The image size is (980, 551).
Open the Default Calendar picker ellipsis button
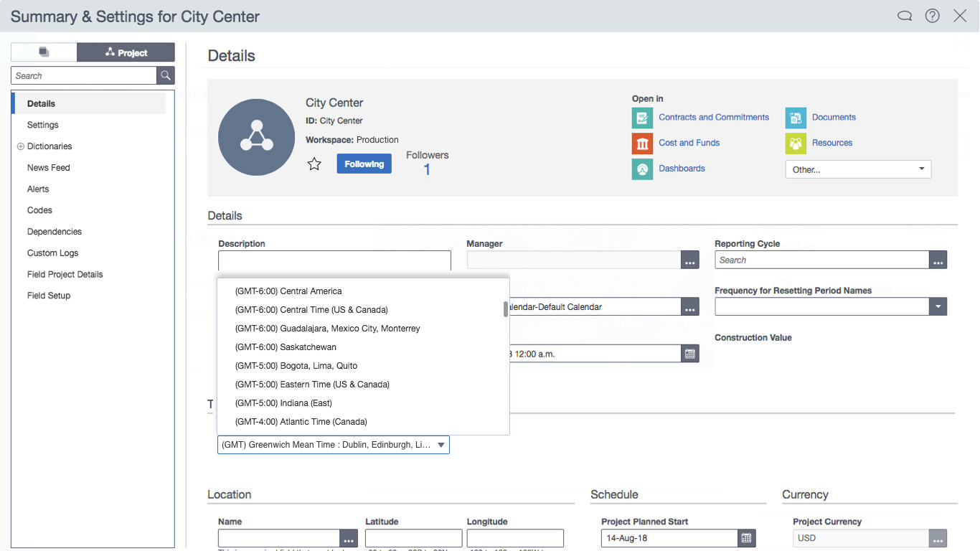[x=690, y=307]
